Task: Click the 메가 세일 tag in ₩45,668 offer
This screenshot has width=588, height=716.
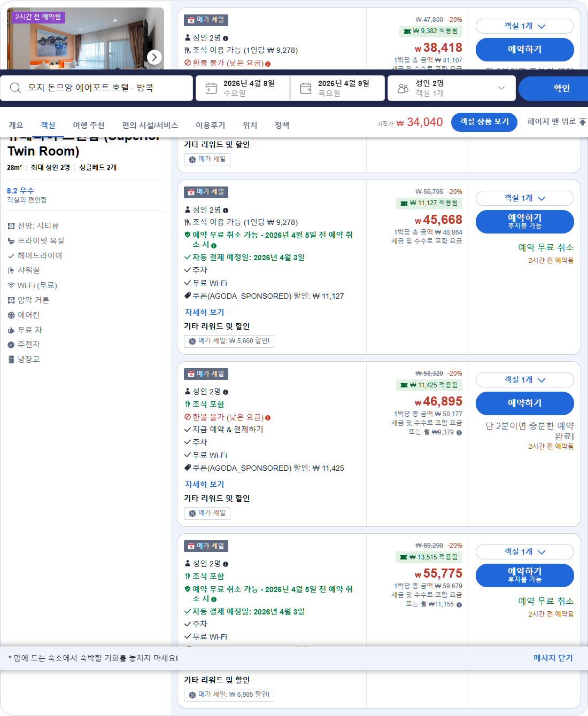Action: point(206,192)
